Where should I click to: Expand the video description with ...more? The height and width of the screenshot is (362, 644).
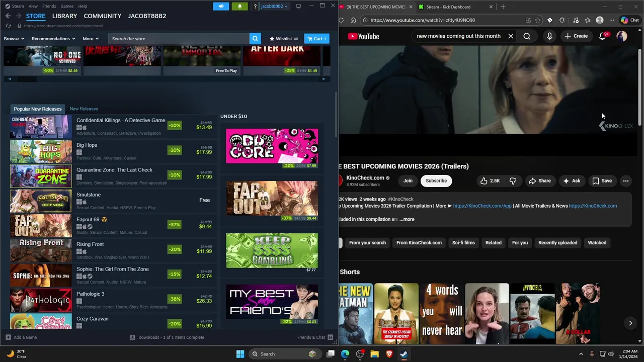[407, 219]
